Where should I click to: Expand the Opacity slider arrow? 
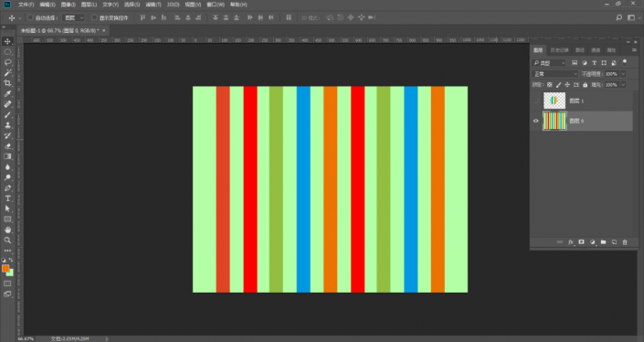623,74
